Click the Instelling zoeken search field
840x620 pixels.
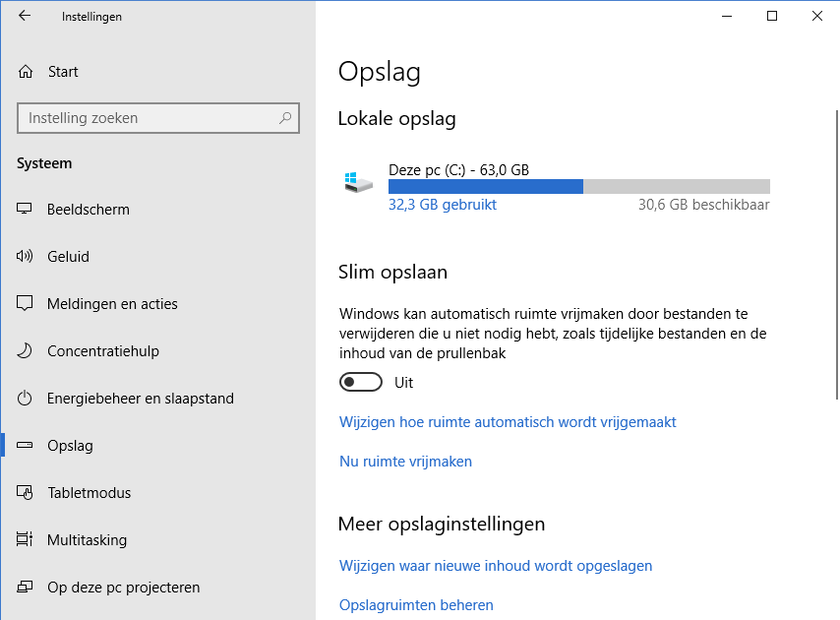[x=148, y=118]
